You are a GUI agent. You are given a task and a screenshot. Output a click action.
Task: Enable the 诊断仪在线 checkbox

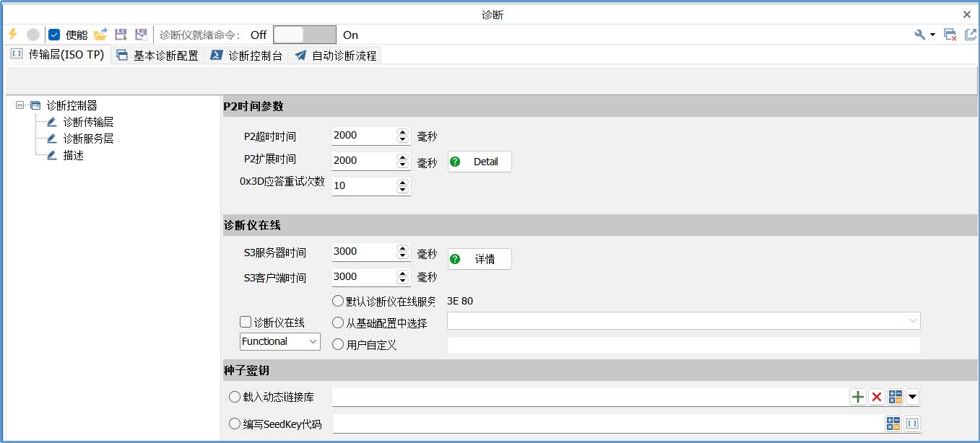(246, 323)
